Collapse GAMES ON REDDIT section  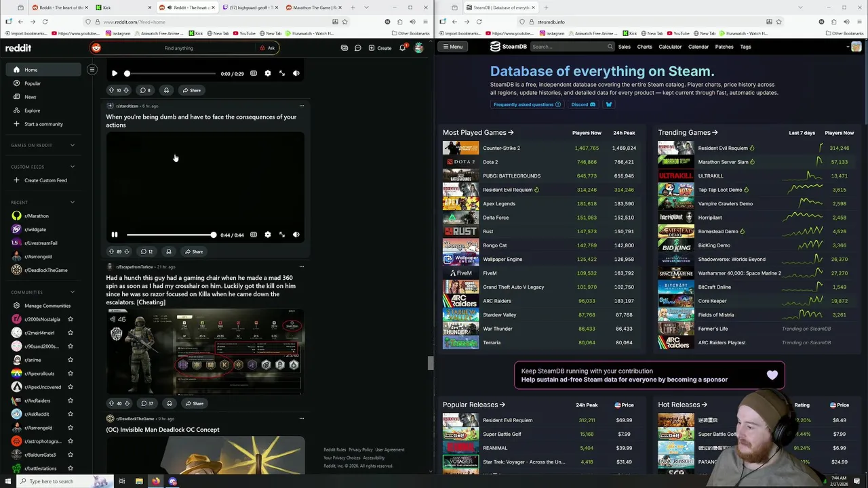(73, 145)
